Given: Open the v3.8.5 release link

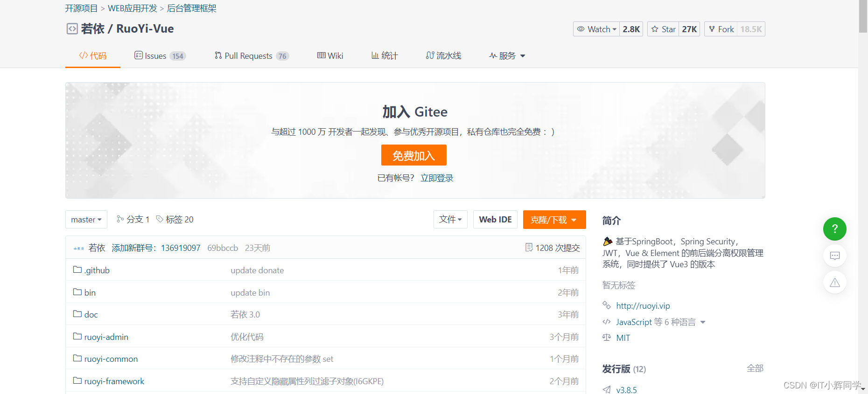Looking at the screenshot, I should (626, 390).
